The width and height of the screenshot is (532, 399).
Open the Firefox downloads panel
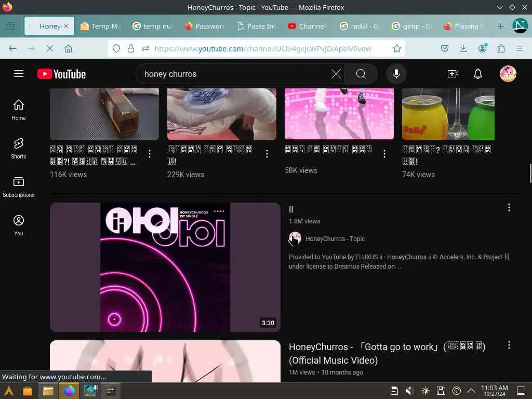click(463, 48)
